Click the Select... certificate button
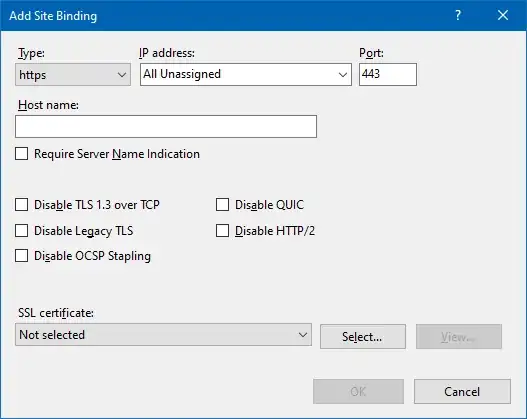The image size is (527, 419). pos(363,336)
